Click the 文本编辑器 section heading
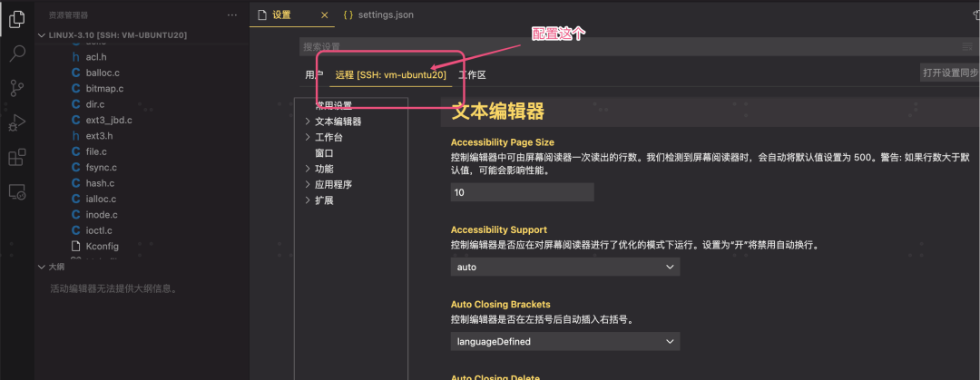Viewport: 980px width, 380px height. point(498,112)
